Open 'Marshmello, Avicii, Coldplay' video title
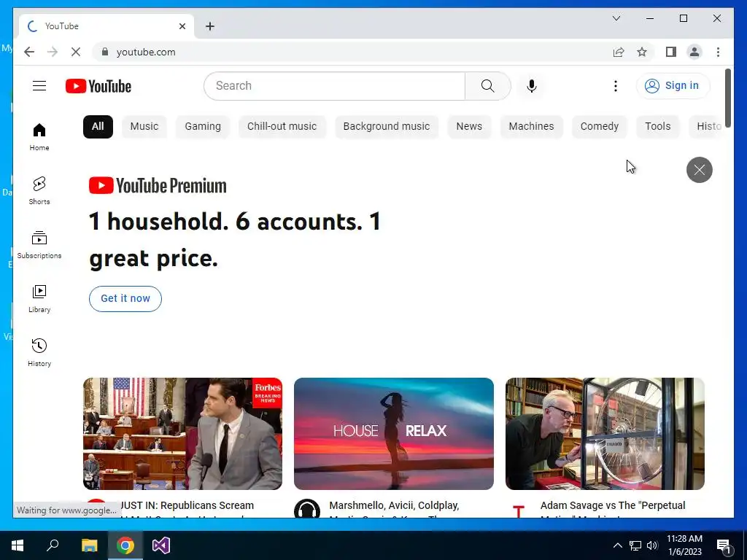Image resolution: width=747 pixels, height=560 pixels. pyautogui.click(x=394, y=506)
